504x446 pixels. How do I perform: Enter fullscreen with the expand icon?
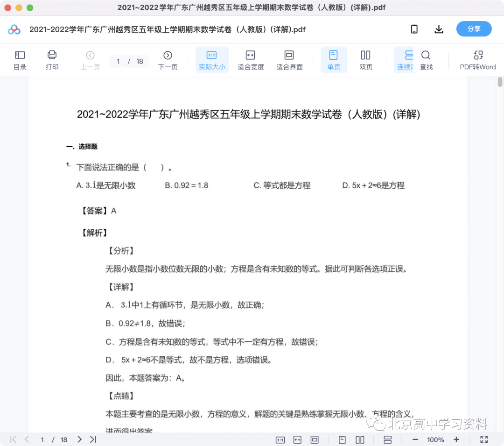pos(484,439)
